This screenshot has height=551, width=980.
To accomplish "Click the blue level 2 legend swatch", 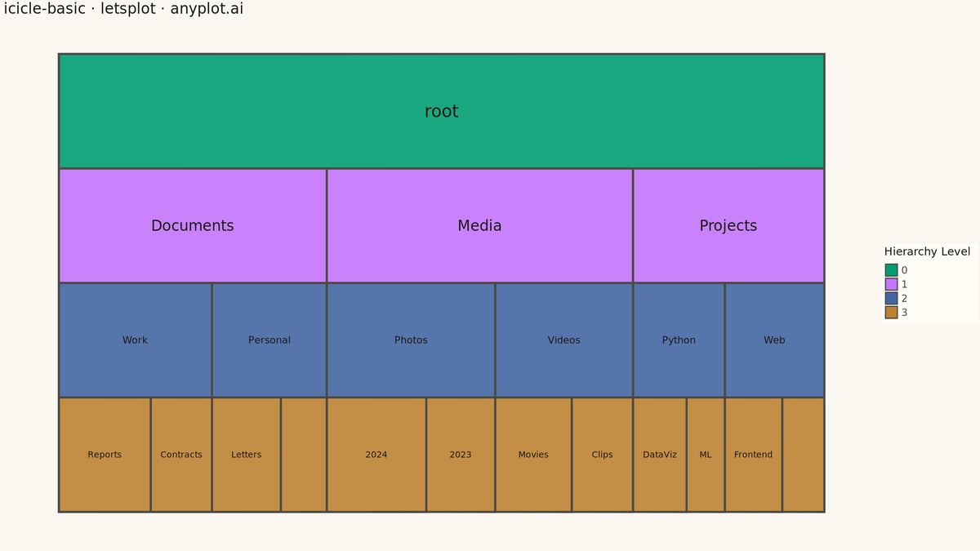I will pyautogui.click(x=891, y=298).
